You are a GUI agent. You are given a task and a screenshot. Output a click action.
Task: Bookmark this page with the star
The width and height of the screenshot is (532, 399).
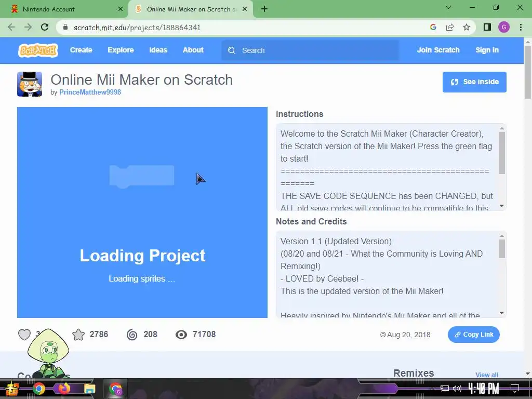[467, 27]
